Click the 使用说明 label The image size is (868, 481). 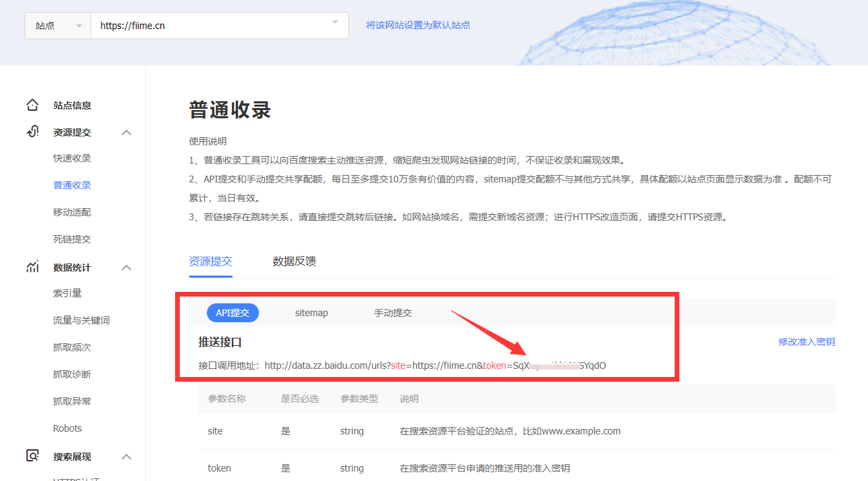tap(208, 142)
